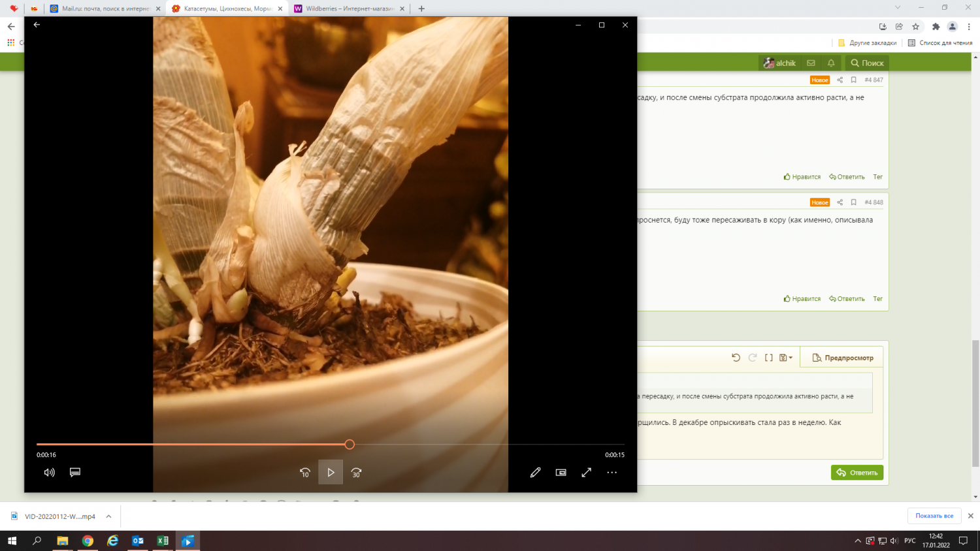
Task: Enter fullscreen video mode
Action: pyautogui.click(x=586, y=472)
